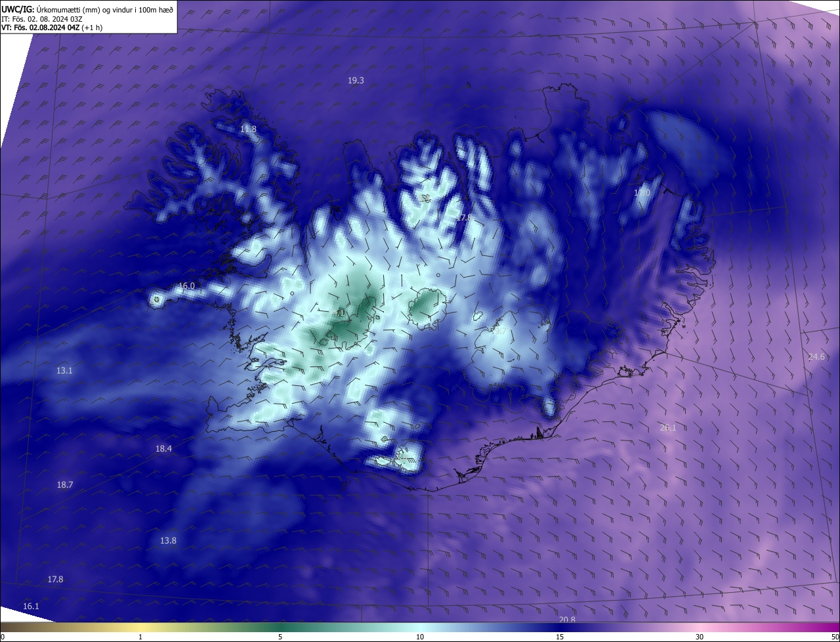Click the 24.6 value east of Iceland

click(816, 356)
